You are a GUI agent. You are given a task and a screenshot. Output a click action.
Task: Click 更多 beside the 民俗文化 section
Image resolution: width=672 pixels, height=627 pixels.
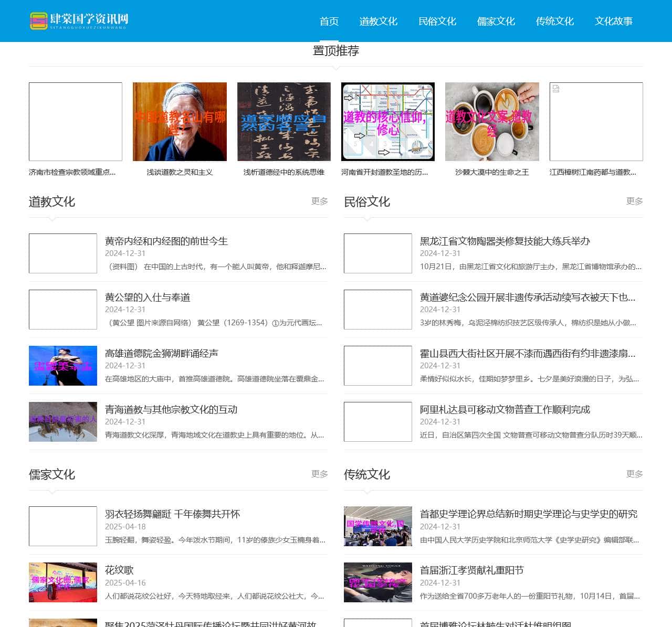coord(634,201)
